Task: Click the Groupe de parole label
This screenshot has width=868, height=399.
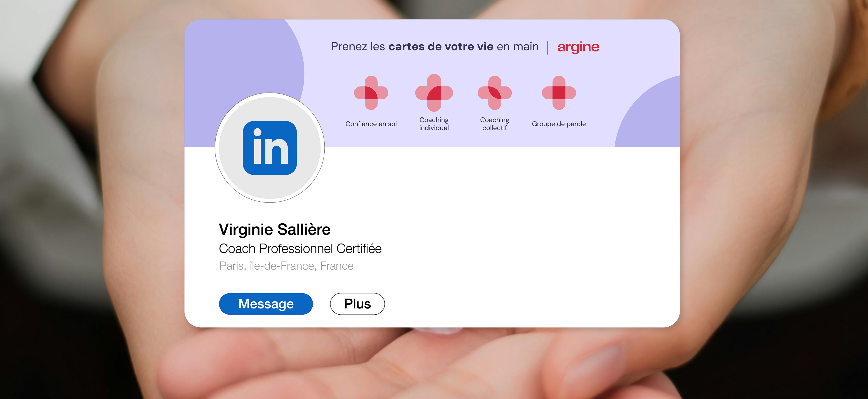Action: pyautogui.click(x=559, y=124)
